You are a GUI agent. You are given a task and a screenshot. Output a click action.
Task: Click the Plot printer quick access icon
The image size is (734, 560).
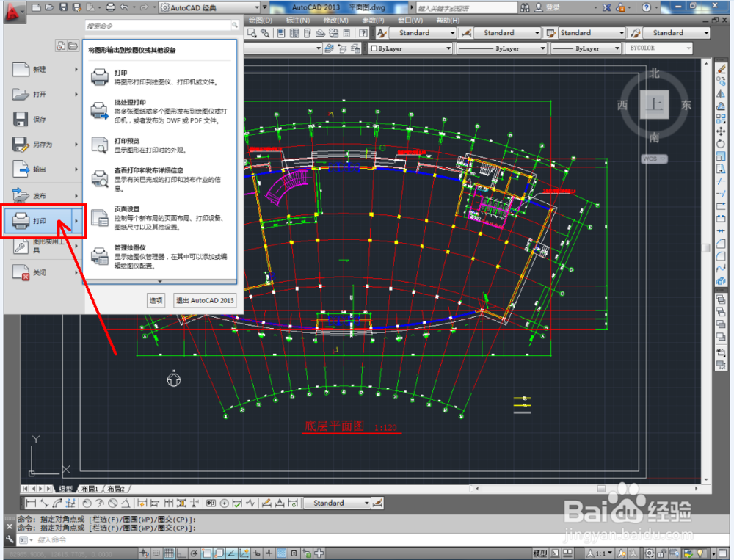tap(111, 7)
